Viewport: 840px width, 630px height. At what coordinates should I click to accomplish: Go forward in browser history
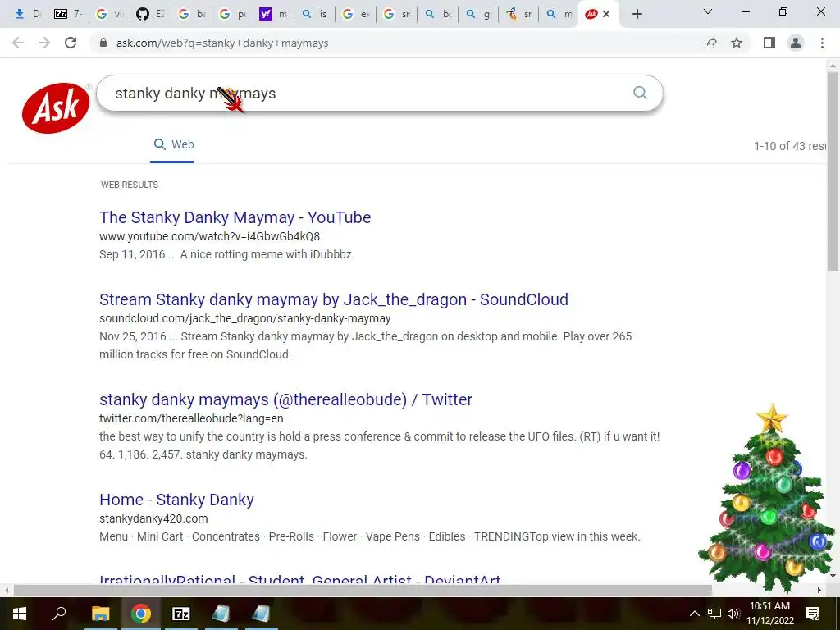tap(44, 43)
